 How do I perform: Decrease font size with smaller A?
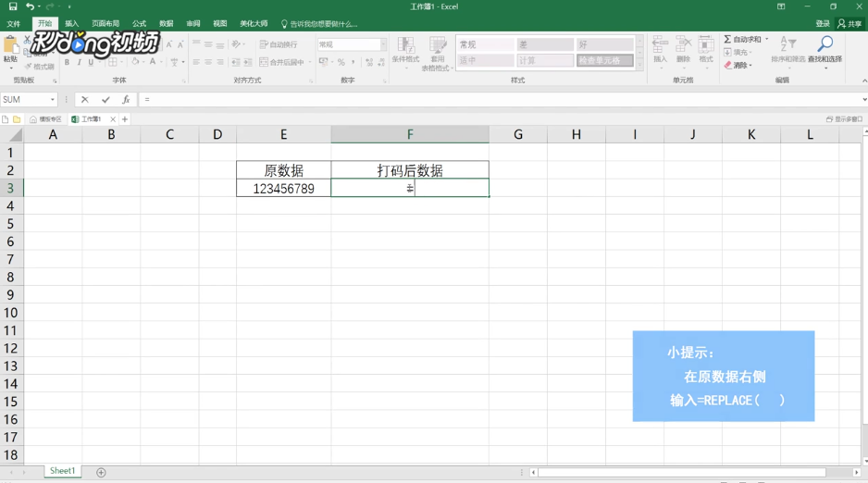click(180, 44)
